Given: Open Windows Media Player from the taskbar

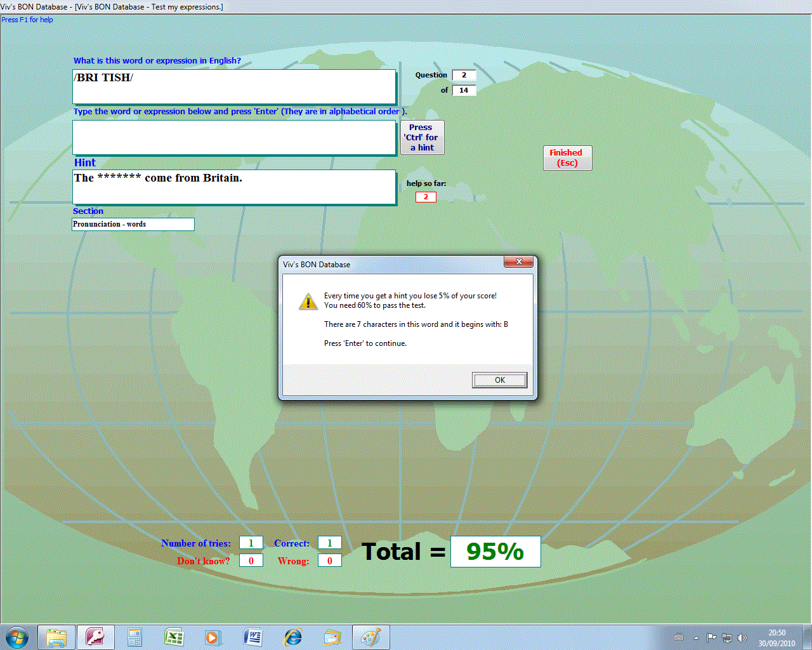Looking at the screenshot, I should click(213, 637).
